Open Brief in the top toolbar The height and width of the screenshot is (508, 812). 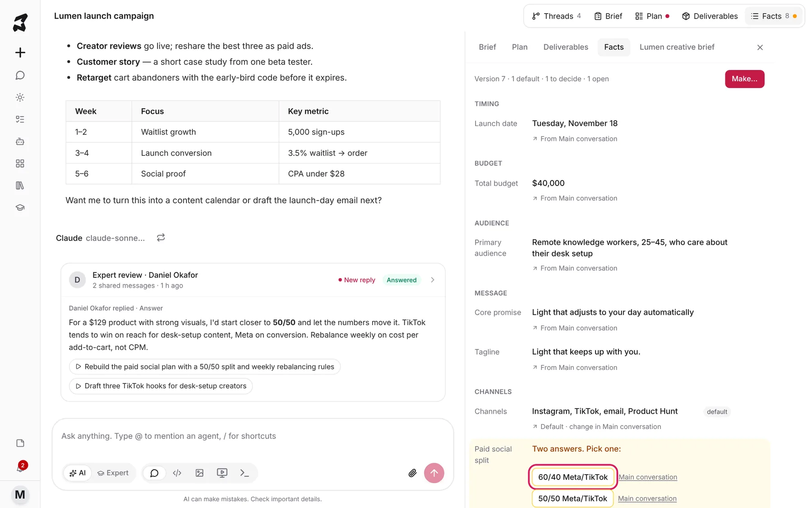(608, 16)
